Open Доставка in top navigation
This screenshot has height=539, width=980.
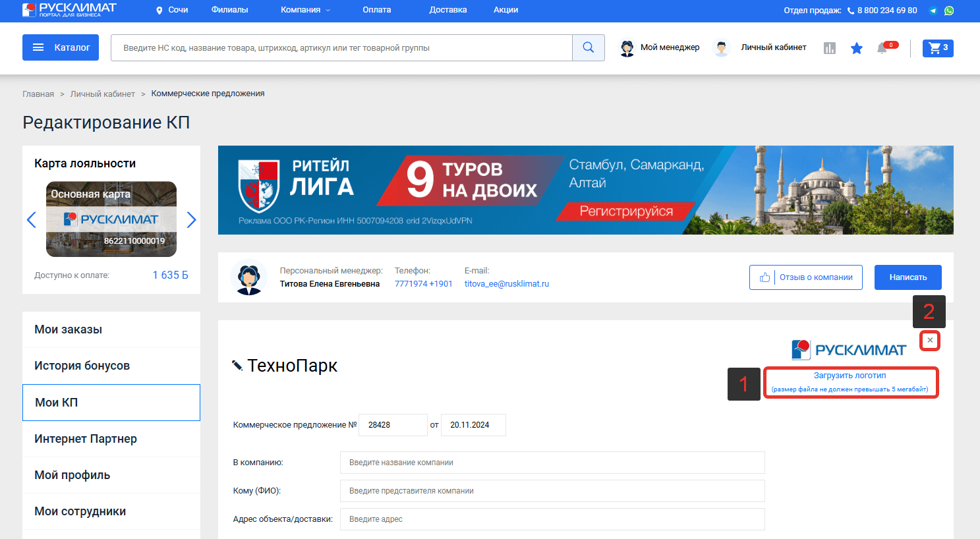448,10
